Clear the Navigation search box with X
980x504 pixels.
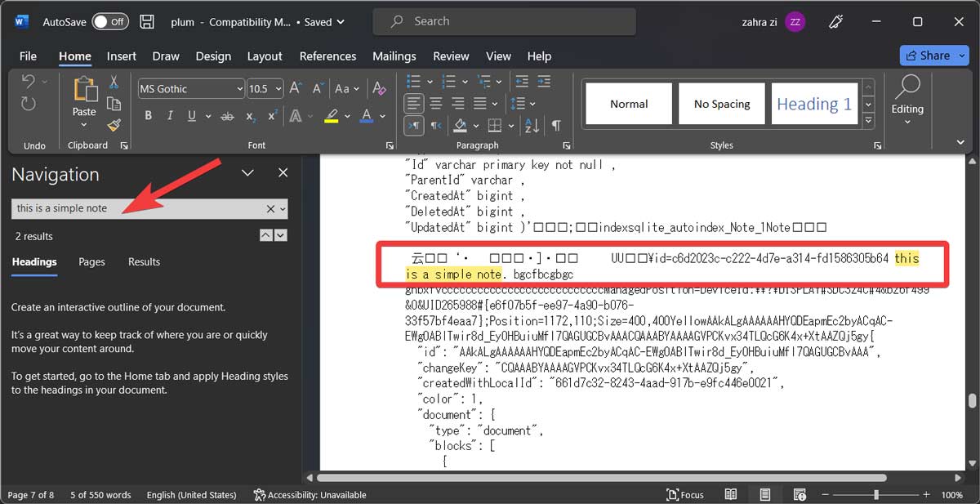click(269, 208)
